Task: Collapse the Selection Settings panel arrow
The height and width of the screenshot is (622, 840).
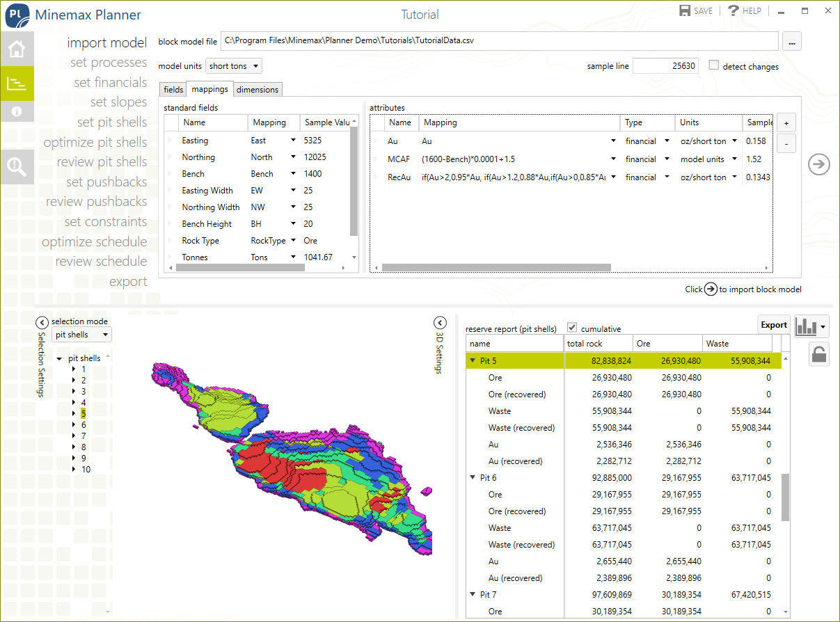Action: 42,322
